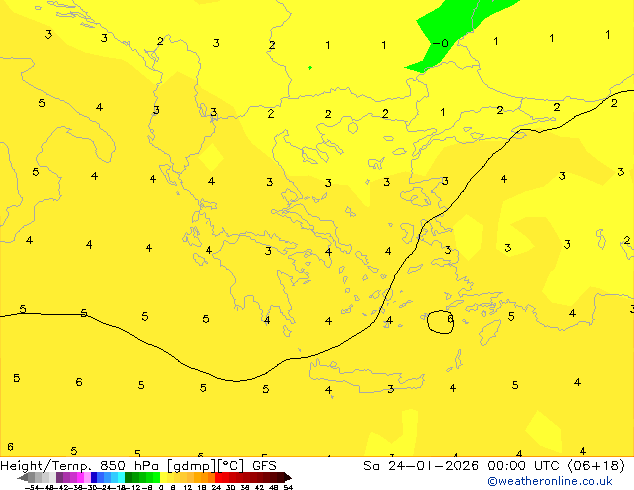Click the tiny isolated green dot
Image resolution: width=634 pixels, height=490 pixels.
[310, 68]
